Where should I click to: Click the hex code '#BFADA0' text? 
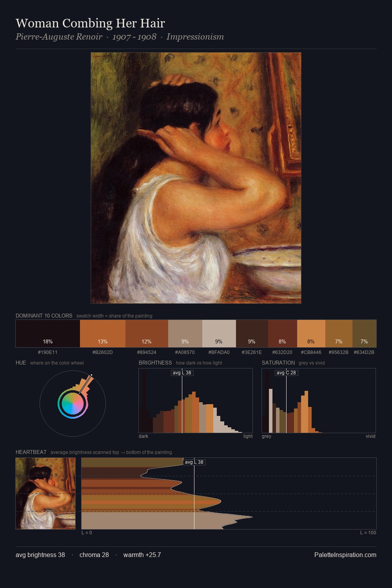[x=219, y=352]
